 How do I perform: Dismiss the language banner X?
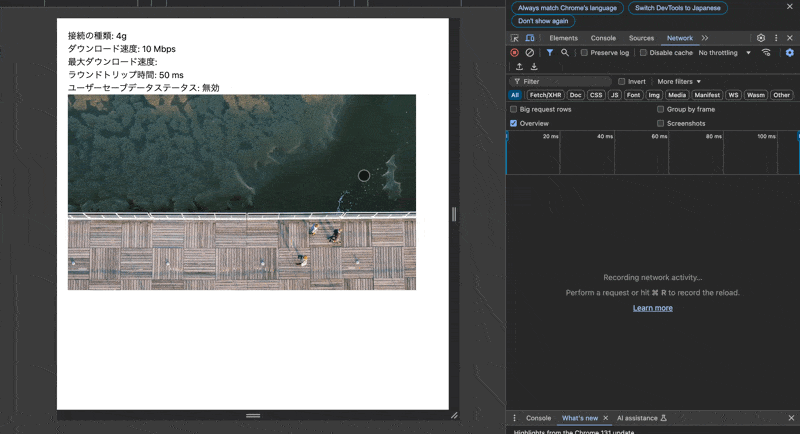[x=790, y=7]
